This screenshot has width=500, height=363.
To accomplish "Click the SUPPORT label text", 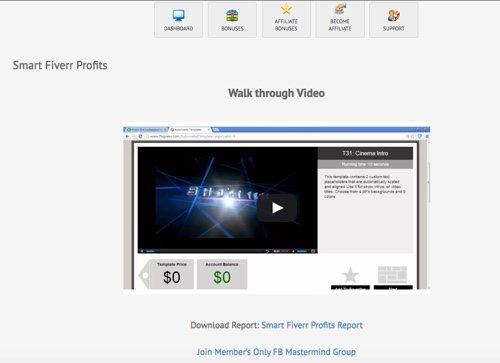I will [394, 29].
